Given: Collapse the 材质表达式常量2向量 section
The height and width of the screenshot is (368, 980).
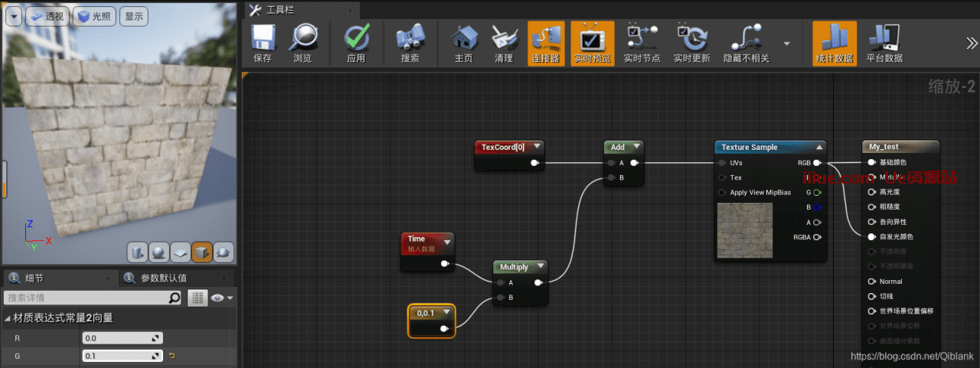Looking at the screenshot, I should pyautogui.click(x=8, y=318).
